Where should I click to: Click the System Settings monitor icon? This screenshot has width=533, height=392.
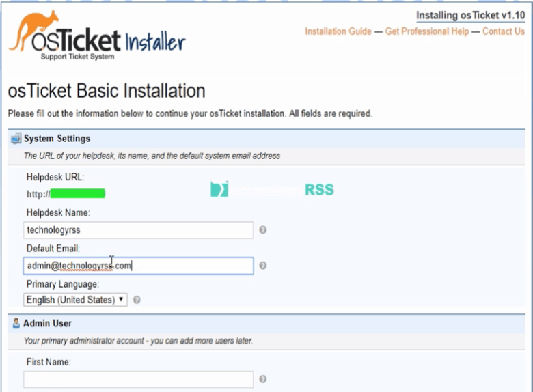click(x=16, y=139)
